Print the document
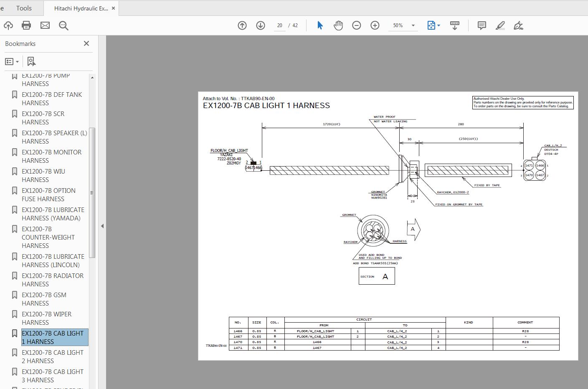Image resolution: width=588 pixels, height=389 pixels. (x=26, y=25)
